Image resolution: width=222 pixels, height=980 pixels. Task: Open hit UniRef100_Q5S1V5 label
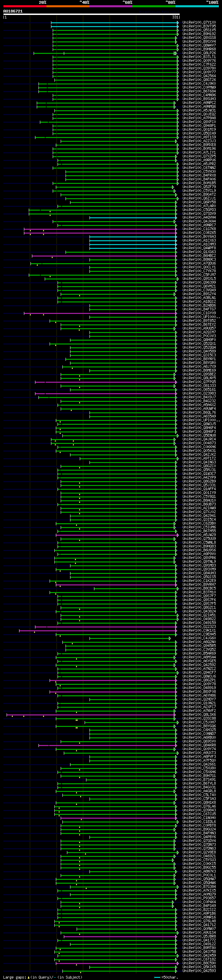[x=199, y=30]
